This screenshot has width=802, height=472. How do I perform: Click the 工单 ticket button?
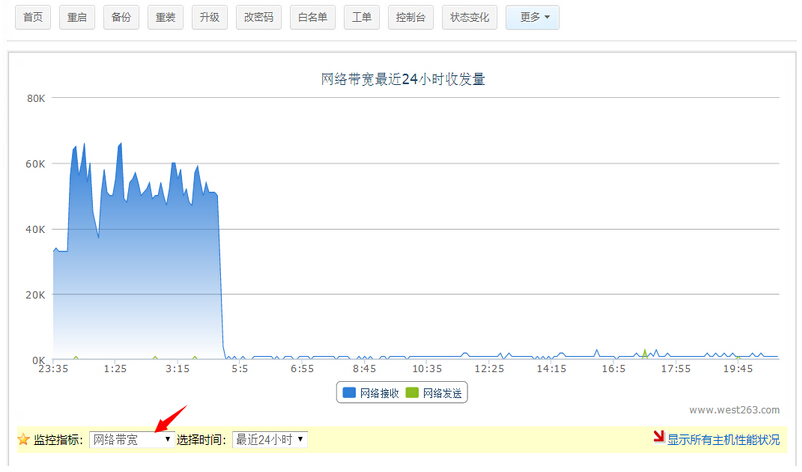pos(361,17)
